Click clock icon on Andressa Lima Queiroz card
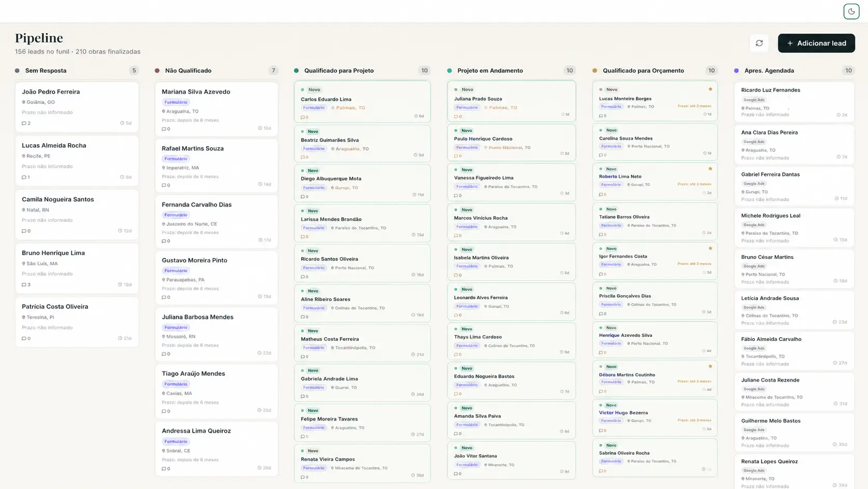 click(260, 468)
